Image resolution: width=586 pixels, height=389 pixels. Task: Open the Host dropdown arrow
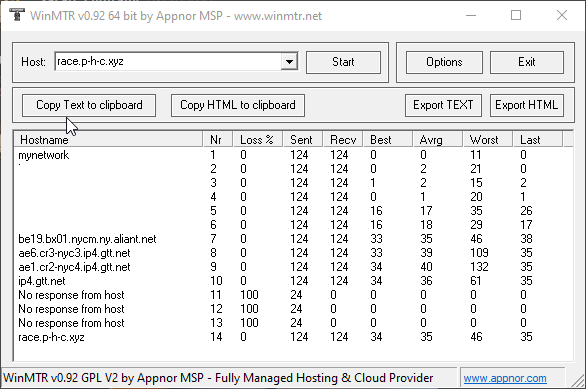[289, 62]
